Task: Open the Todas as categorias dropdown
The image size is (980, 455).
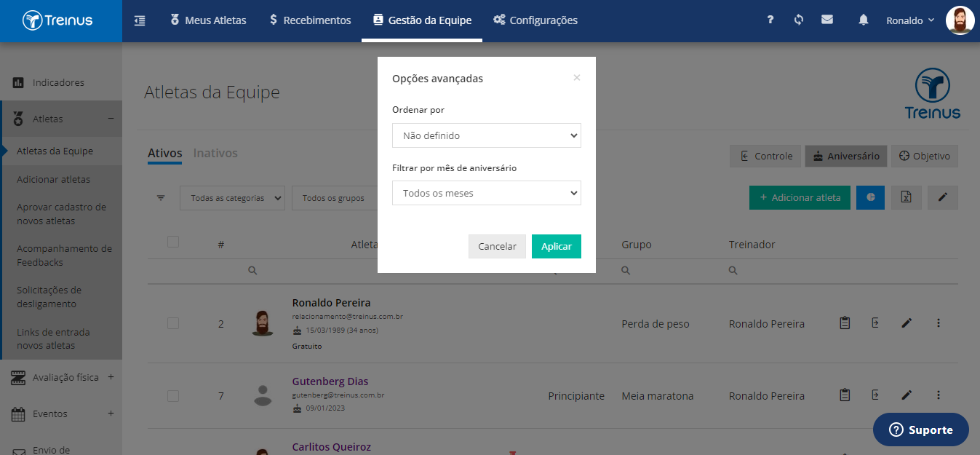Action: click(x=232, y=198)
